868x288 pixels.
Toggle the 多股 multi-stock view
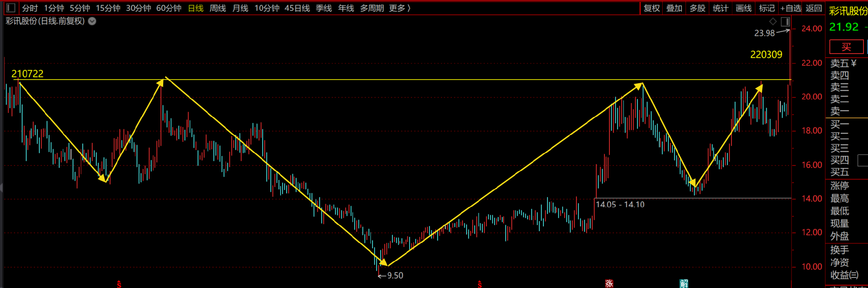pyautogui.click(x=698, y=8)
